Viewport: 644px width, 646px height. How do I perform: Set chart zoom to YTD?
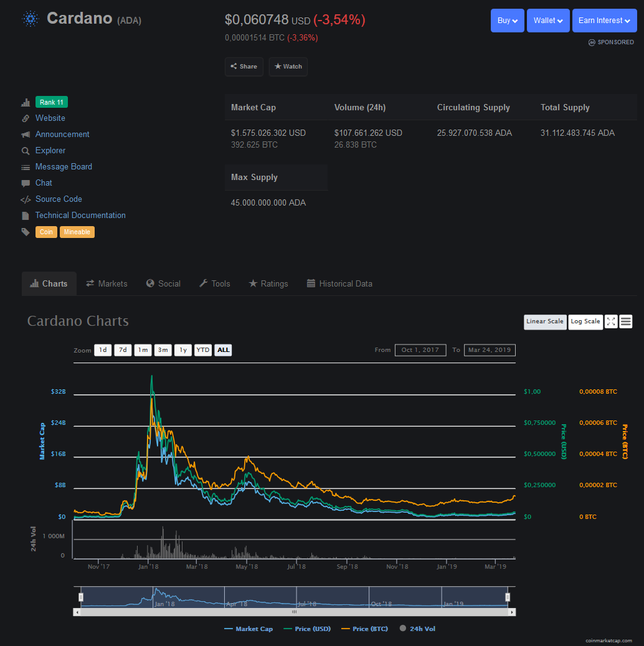click(x=202, y=350)
